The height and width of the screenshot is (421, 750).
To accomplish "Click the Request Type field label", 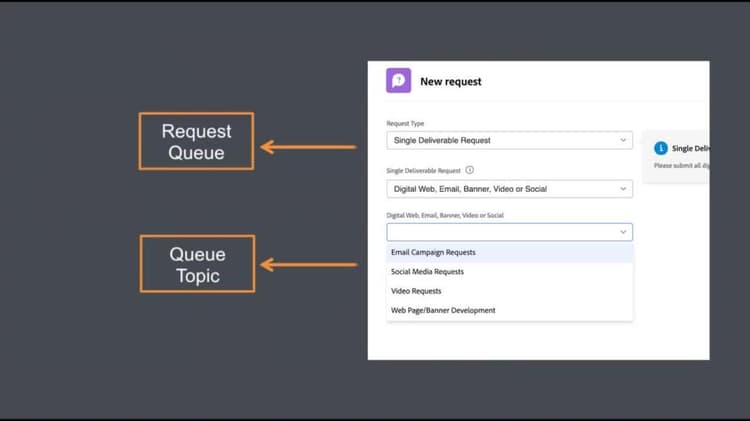I will coord(405,123).
